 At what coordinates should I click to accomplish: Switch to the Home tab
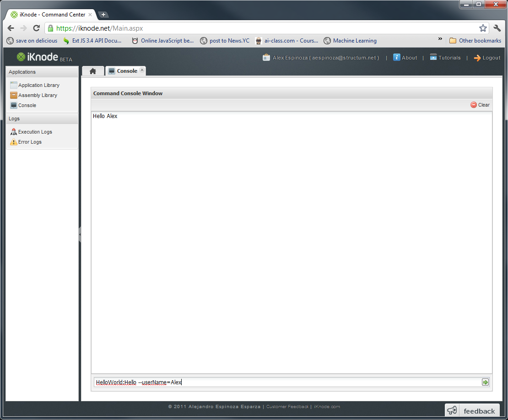coord(93,71)
